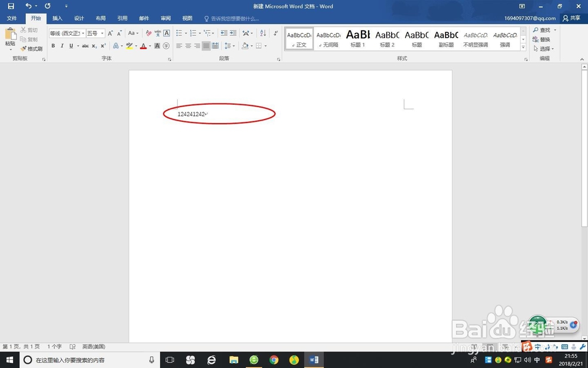Select the italic formatting icon

pos(62,46)
